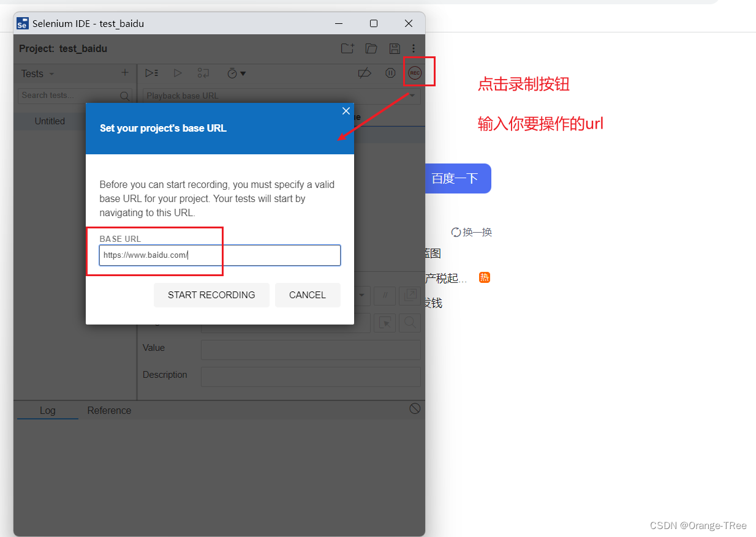This screenshot has height=537, width=756.
Task: Add a new test with plus icon
Action: click(125, 73)
